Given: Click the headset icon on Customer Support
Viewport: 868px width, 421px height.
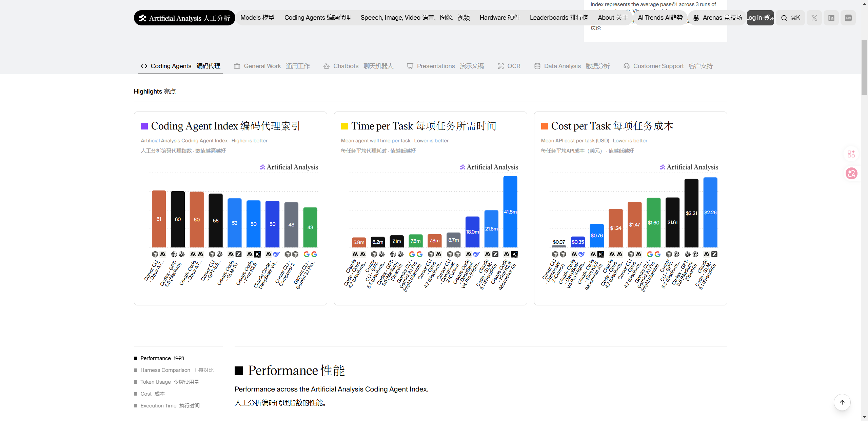Looking at the screenshot, I should [627, 66].
